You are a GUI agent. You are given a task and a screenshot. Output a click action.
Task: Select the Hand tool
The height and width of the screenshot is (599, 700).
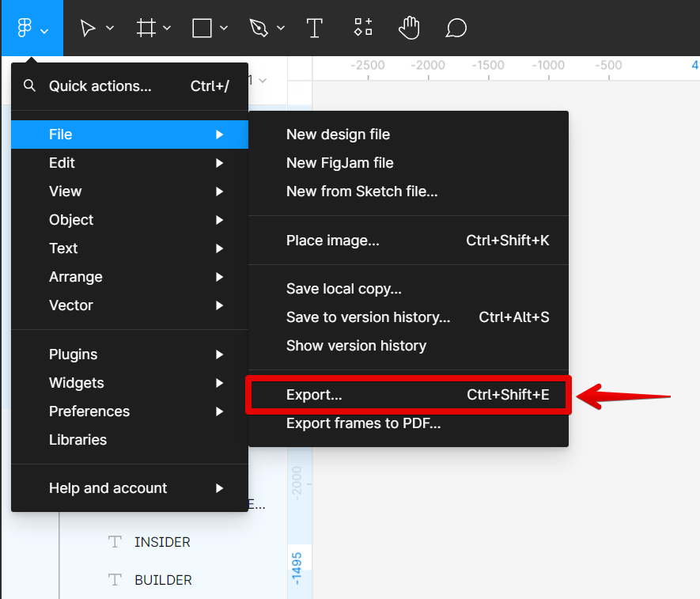click(409, 27)
